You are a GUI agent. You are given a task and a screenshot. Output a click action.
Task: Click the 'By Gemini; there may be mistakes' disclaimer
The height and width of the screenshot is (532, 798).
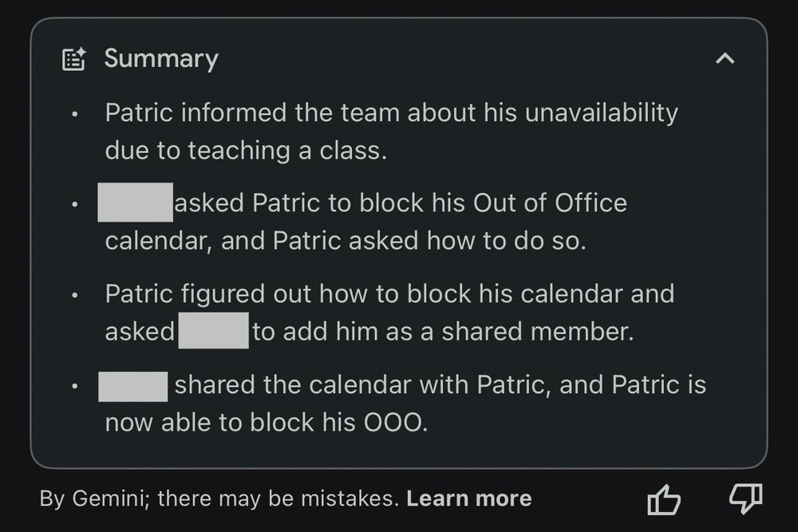(219, 499)
